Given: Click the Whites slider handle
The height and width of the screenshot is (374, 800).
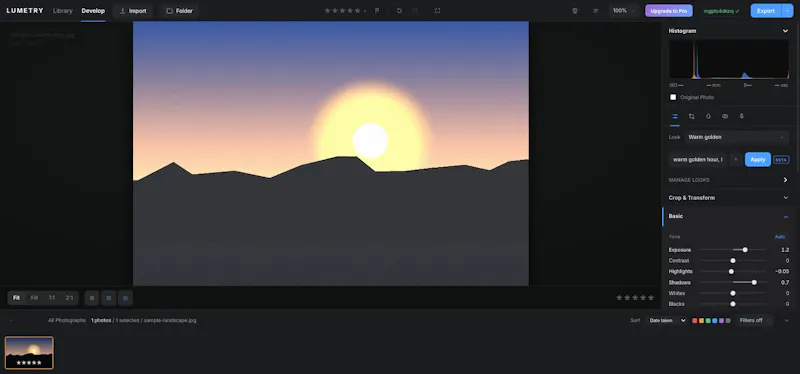Looking at the screenshot, I should (x=733, y=293).
